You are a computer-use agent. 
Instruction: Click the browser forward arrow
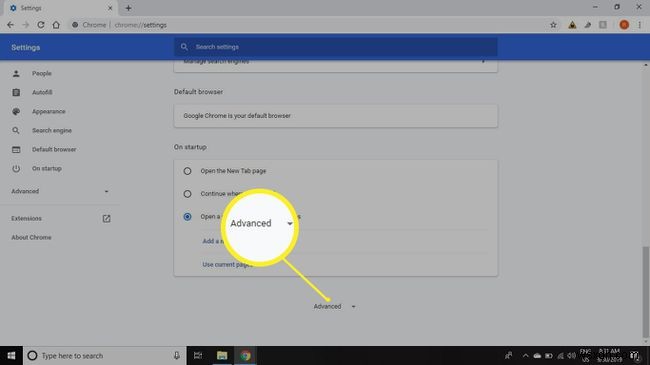[26, 25]
